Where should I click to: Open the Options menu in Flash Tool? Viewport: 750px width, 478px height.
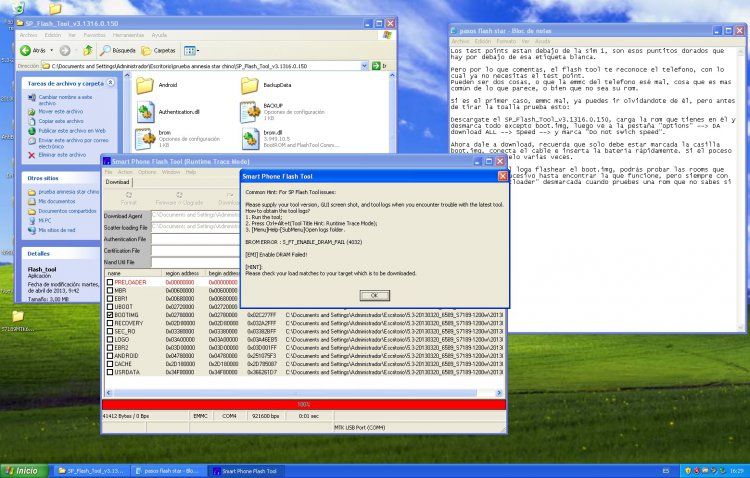pos(147,172)
